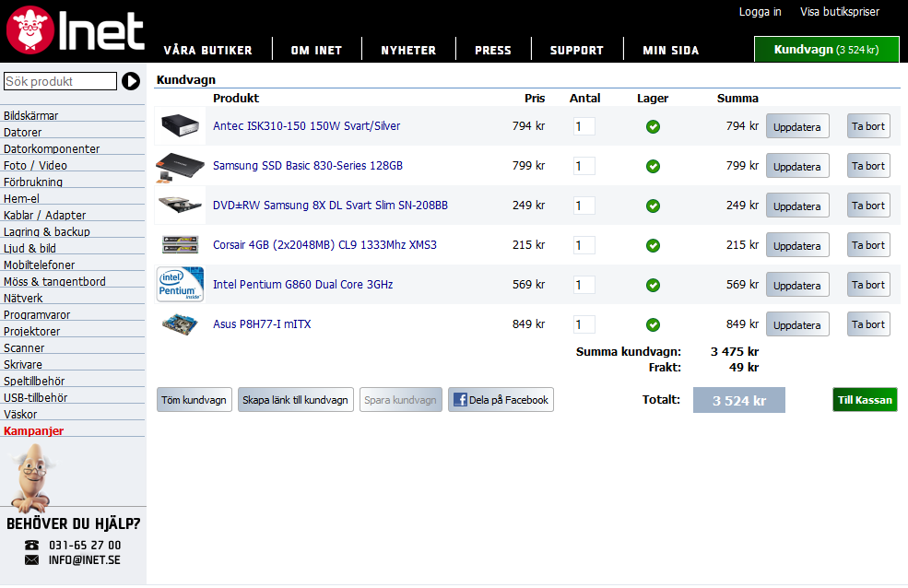908x588 pixels.
Task: Proceed with Till Kassan button
Action: point(865,399)
